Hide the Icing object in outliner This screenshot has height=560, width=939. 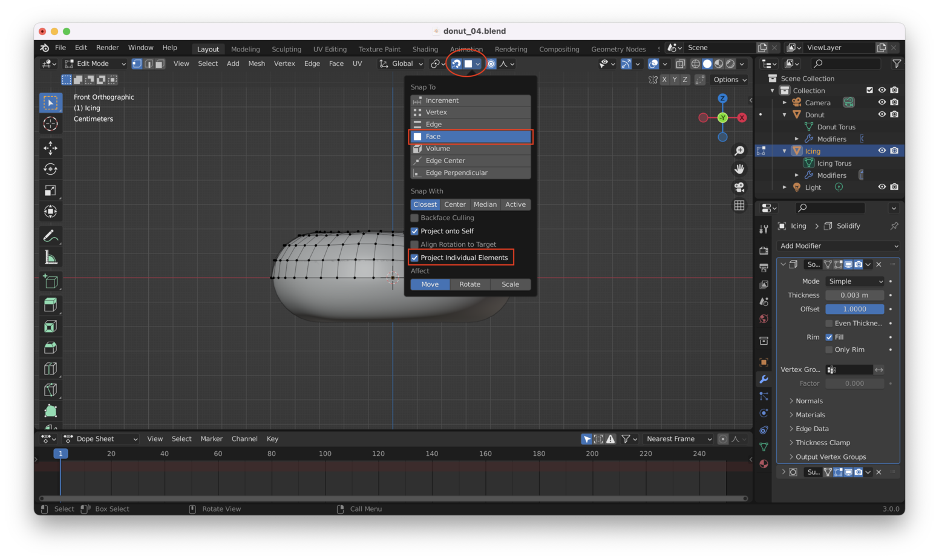(882, 151)
